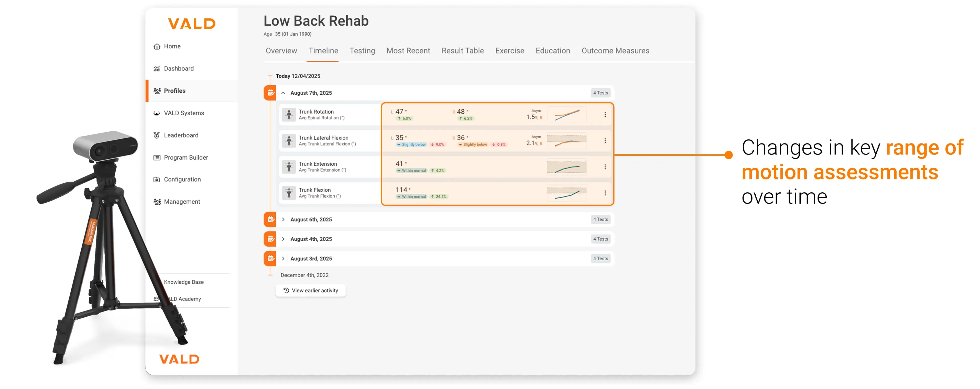This screenshot has width=980, height=389.
Task: Open the Management section icon
Action: click(157, 202)
